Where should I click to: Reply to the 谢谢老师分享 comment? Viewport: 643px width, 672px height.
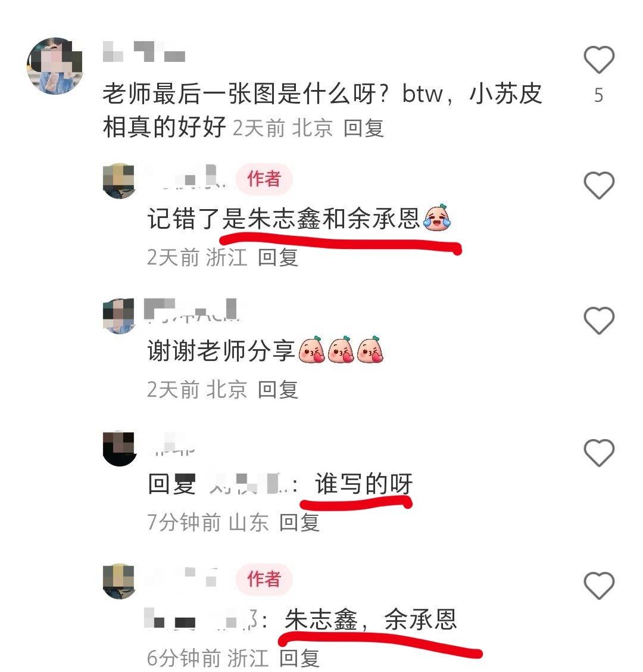[x=277, y=390]
